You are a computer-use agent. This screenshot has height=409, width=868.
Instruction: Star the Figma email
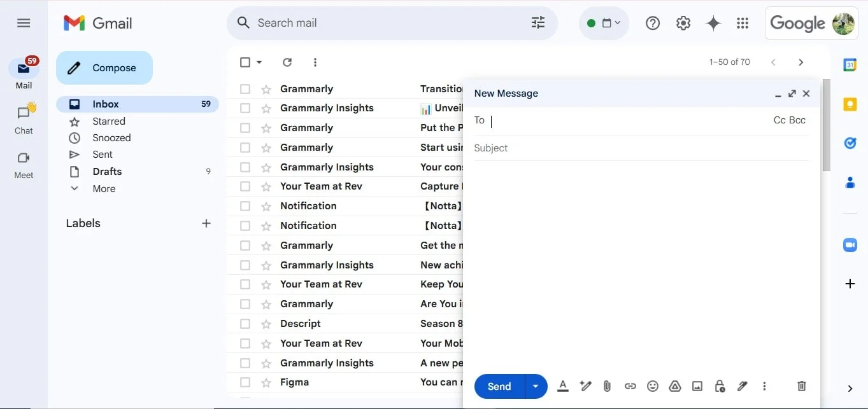click(266, 382)
